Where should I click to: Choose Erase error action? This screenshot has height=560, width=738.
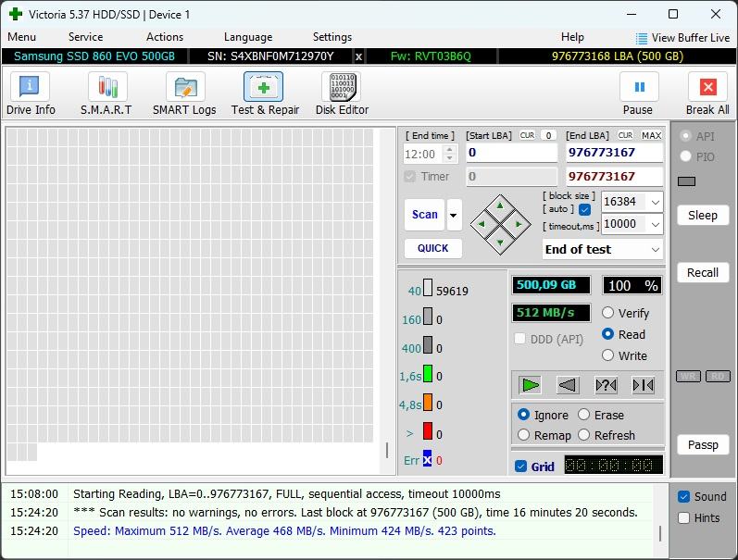click(x=583, y=415)
